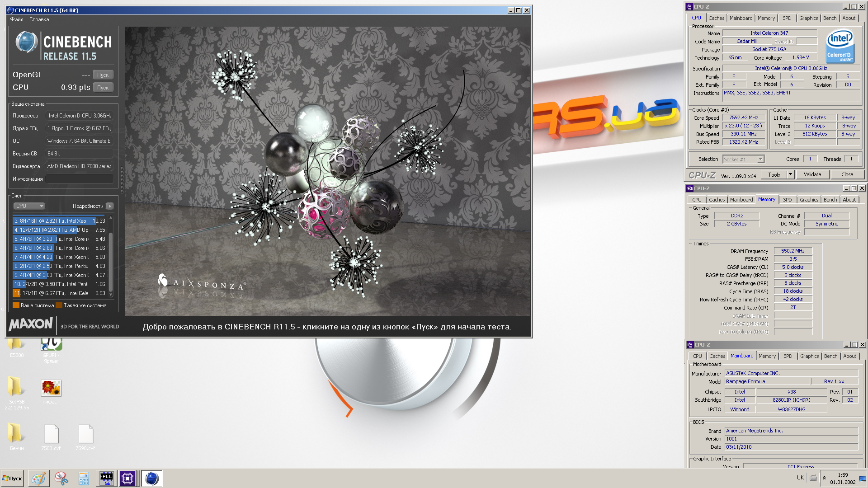Open the CPU ranking type dropdown
This screenshot has width=868, height=488.
coord(29,206)
